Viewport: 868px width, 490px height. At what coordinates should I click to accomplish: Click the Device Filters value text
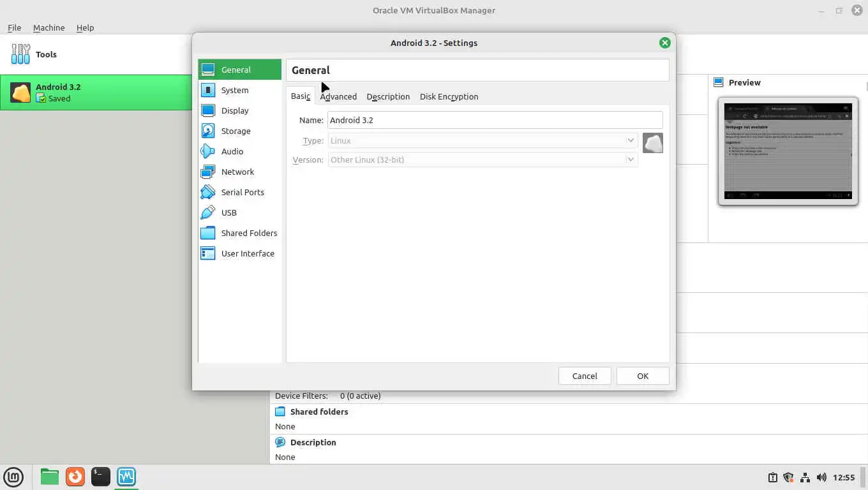360,396
